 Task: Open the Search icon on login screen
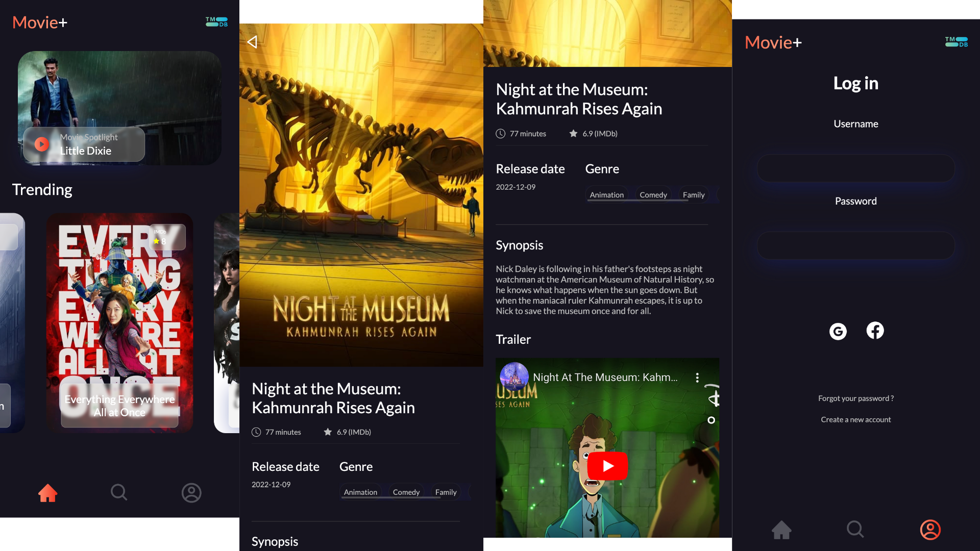[855, 529]
